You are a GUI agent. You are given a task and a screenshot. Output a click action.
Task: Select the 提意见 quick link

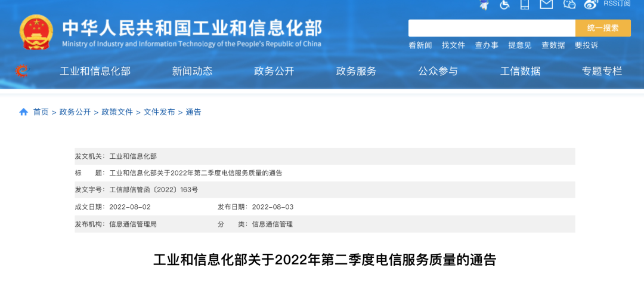(x=519, y=45)
